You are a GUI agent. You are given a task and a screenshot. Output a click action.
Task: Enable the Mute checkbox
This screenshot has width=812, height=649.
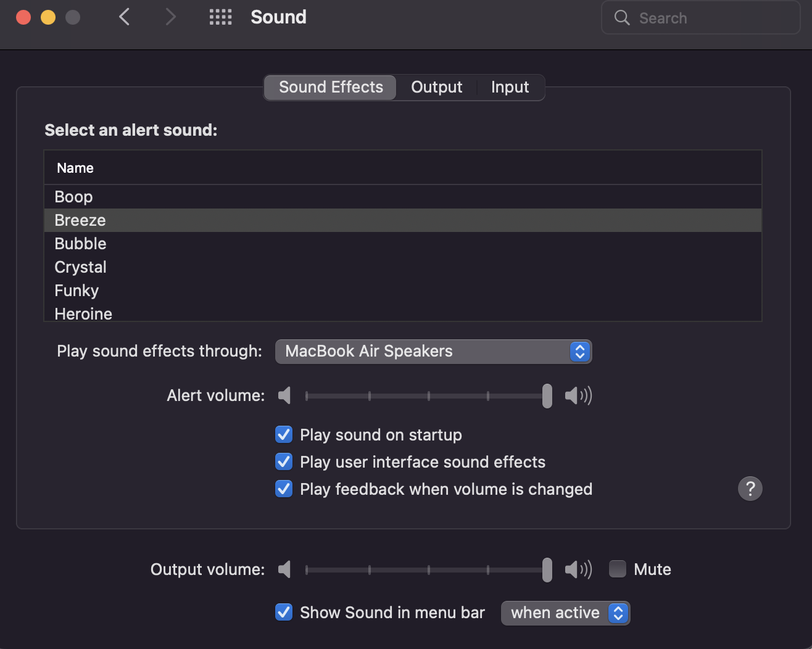pos(618,569)
